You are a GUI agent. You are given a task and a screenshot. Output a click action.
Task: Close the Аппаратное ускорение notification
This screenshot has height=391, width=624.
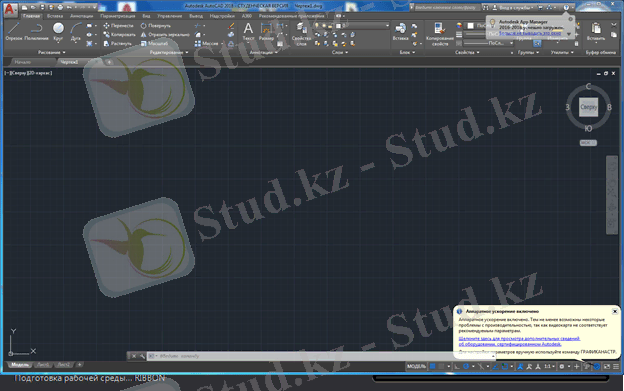click(x=615, y=311)
